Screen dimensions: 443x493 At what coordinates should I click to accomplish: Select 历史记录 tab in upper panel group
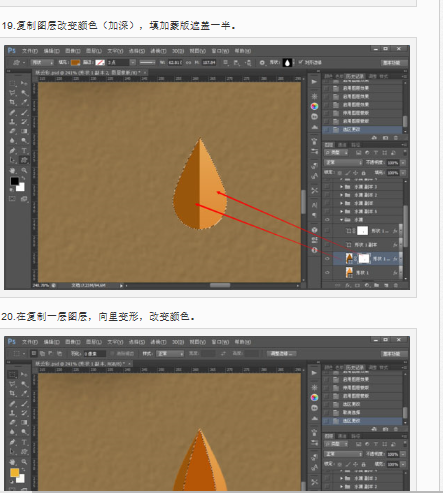pos(355,76)
